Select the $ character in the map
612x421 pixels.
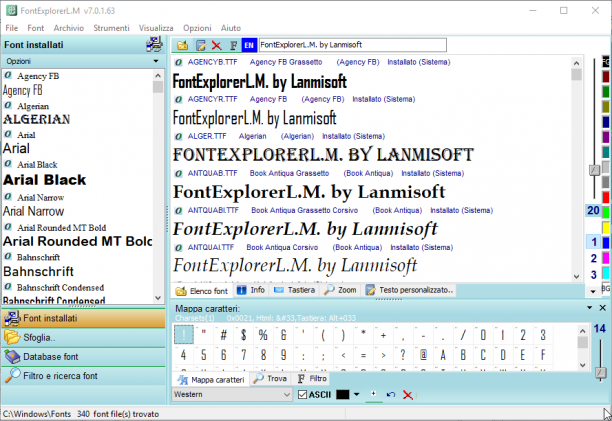[243, 334]
